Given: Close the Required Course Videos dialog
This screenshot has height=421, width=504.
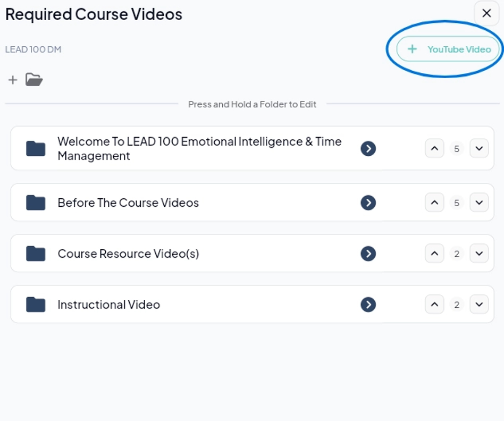Looking at the screenshot, I should pyautogui.click(x=486, y=13).
